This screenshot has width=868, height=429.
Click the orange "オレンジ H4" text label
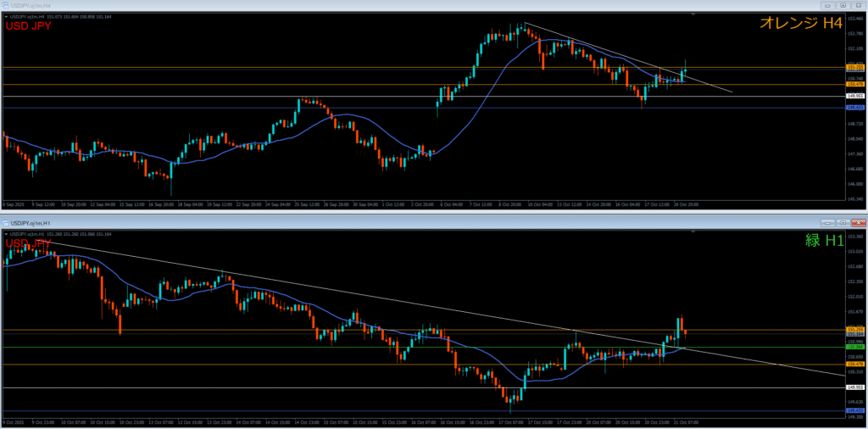[x=802, y=24]
